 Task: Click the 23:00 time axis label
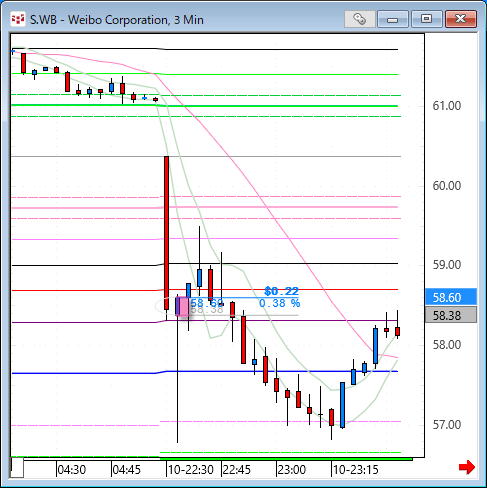292,470
